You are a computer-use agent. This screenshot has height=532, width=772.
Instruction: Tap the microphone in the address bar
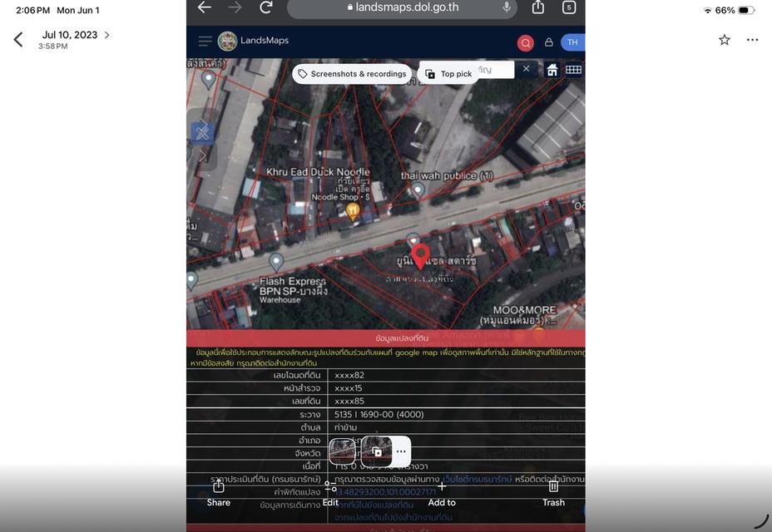click(506, 7)
